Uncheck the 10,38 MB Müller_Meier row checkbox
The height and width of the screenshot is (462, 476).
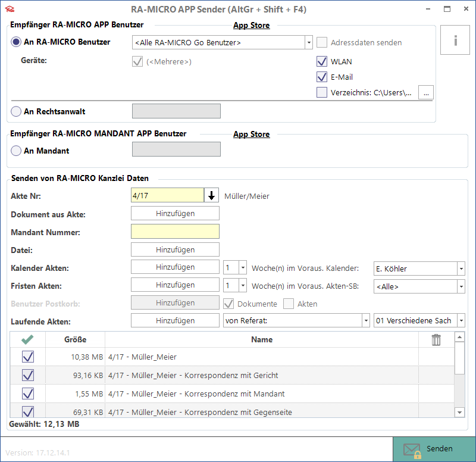pos(28,357)
